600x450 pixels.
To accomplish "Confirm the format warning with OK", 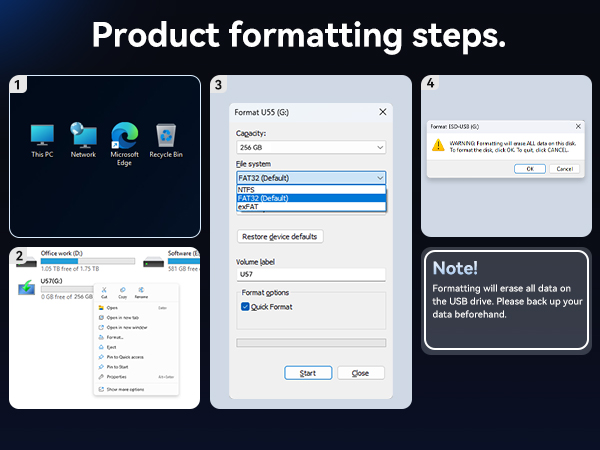I will [x=530, y=169].
